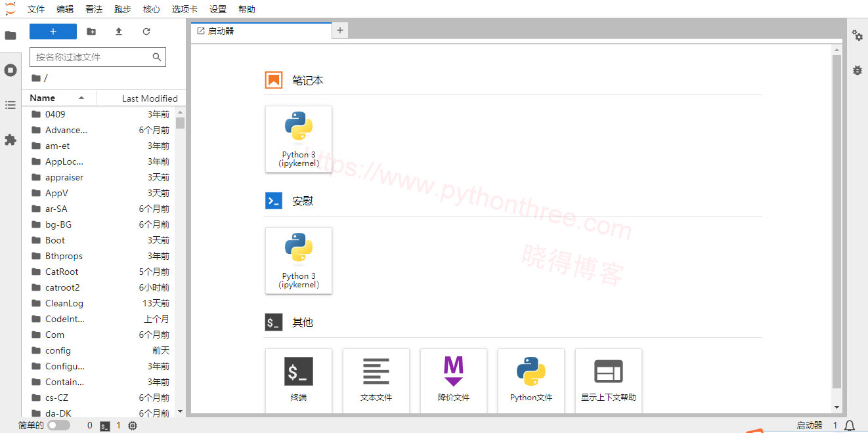The height and width of the screenshot is (433, 868).
Task: Click the upload files icon
Action: 119,31
